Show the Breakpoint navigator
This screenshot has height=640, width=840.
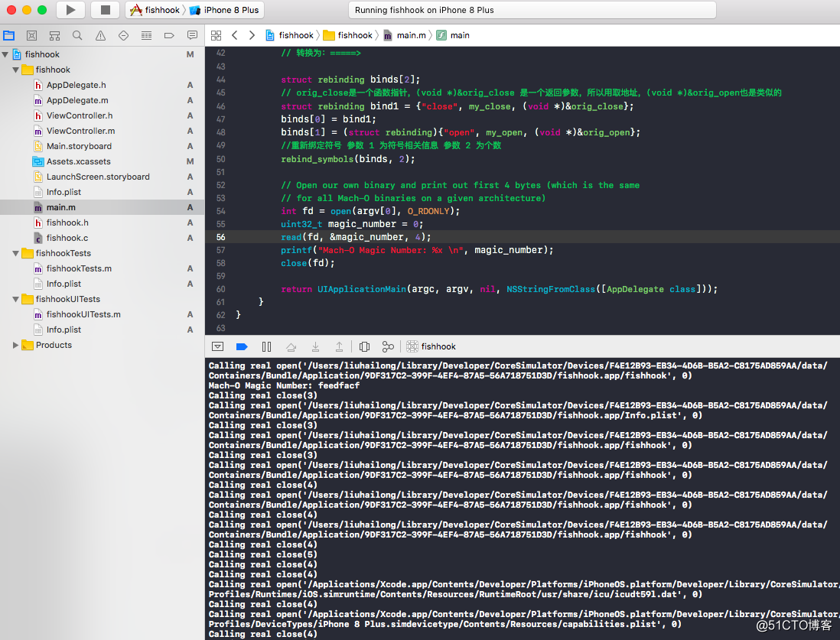(x=169, y=35)
